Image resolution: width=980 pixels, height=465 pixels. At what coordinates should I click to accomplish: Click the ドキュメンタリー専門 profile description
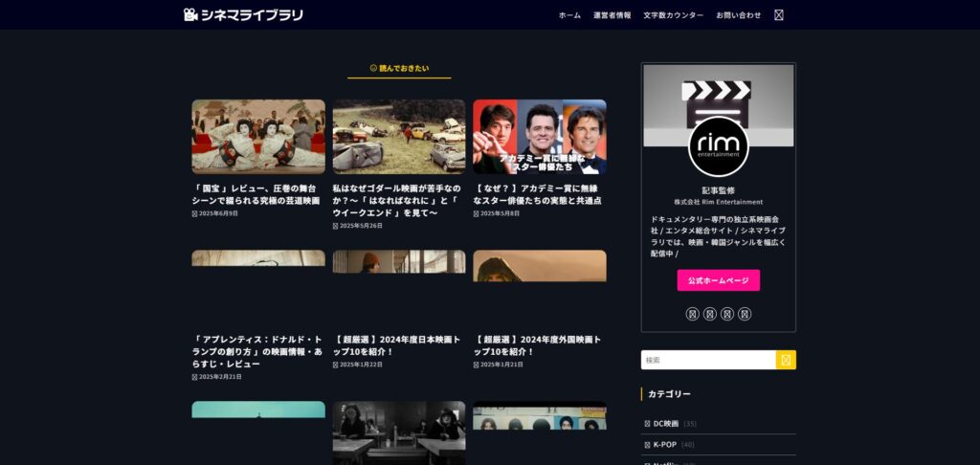click(718, 236)
